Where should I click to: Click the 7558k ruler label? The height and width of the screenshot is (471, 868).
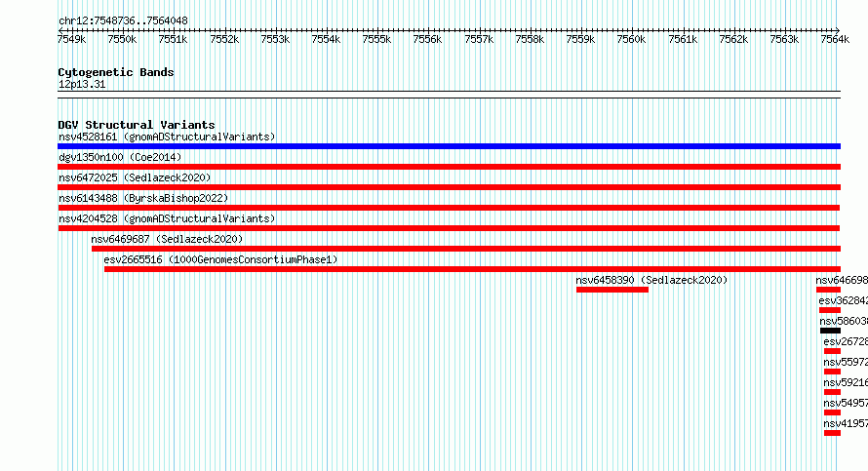530,39
